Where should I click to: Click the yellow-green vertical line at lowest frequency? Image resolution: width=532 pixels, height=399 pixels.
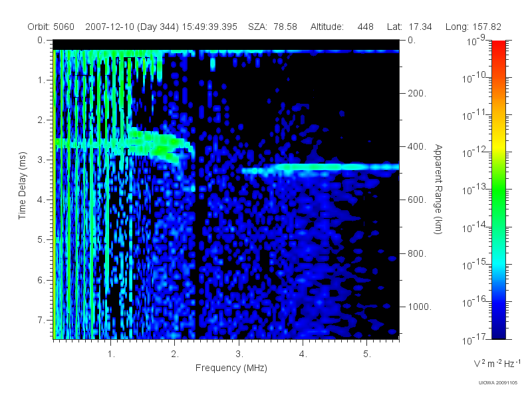coord(55,194)
